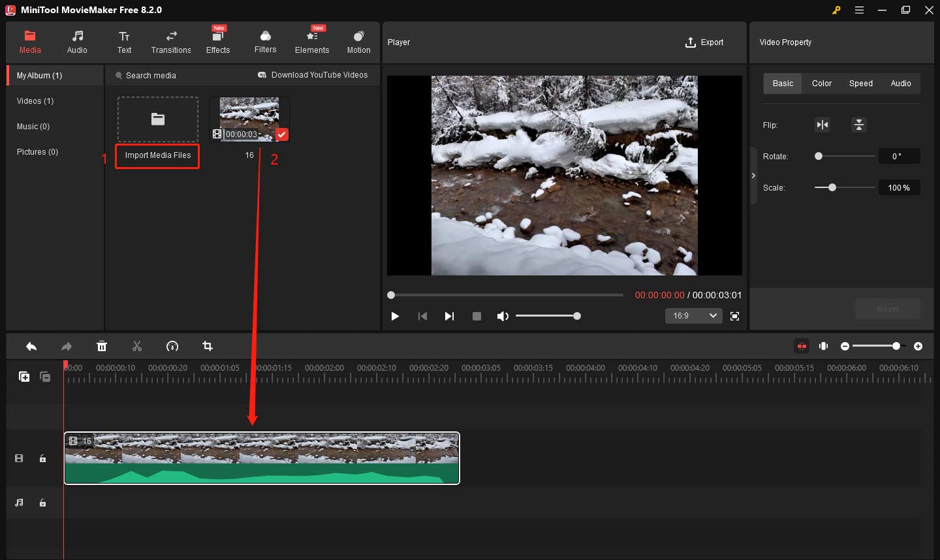
Task: Zoom in the timeline
Action: pyautogui.click(x=918, y=346)
